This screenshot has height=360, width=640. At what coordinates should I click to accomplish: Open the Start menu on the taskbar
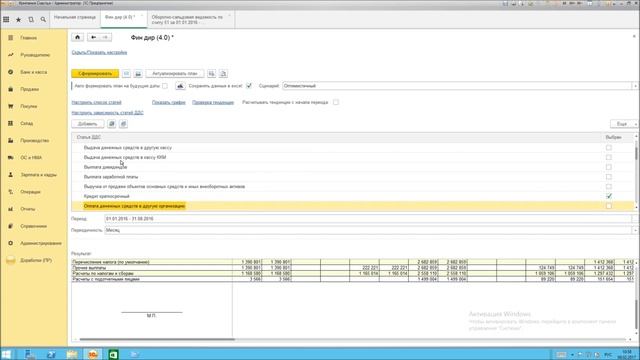6,354
